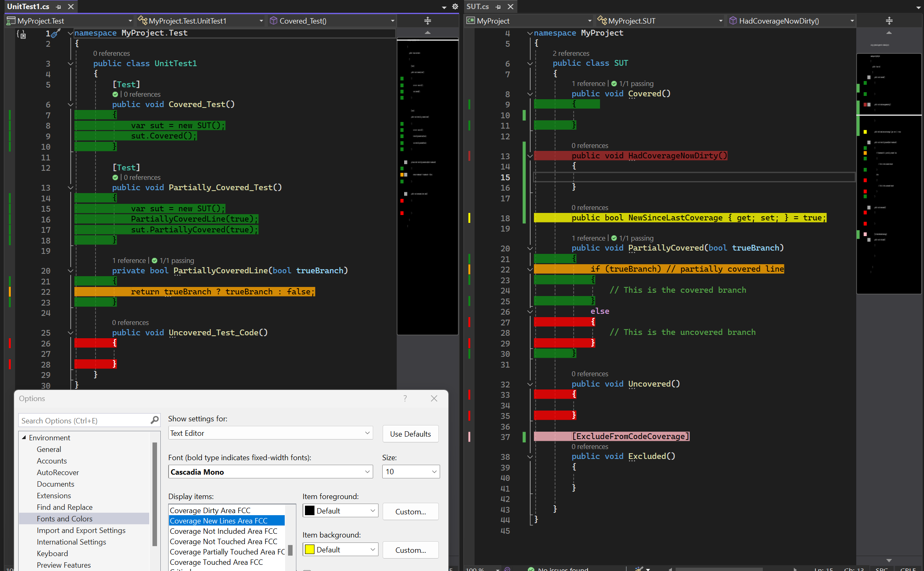The height and width of the screenshot is (571, 924).
Task: Expand the Environment tree item
Action: tap(24, 438)
